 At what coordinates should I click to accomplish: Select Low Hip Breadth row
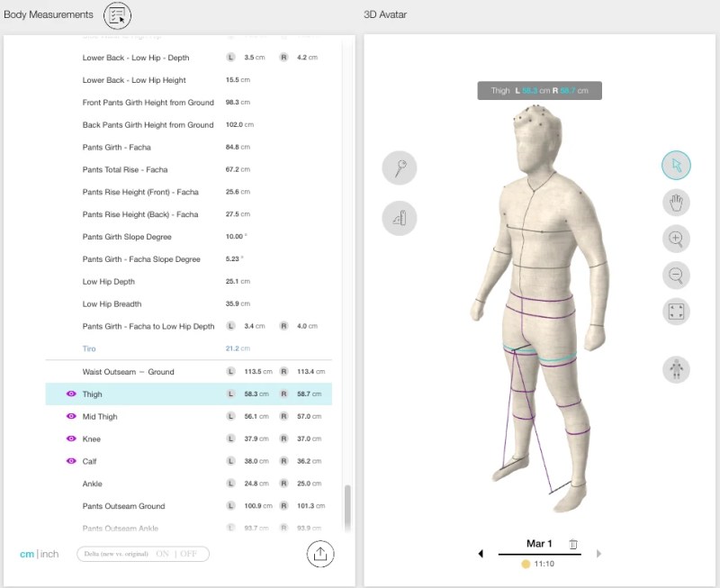[x=188, y=303]
